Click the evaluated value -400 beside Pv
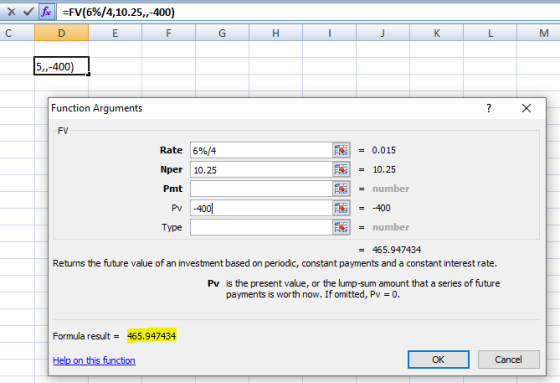Image resolution: width=560 pixels, height=383 pixels. [x=381, y=208]
